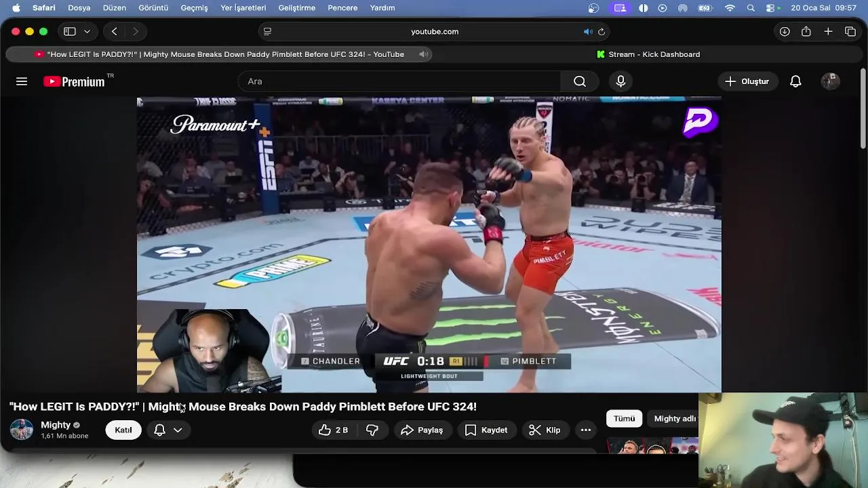Switch to Stream - Kick Dashboard tab
868x488 pixels.
coord(648,54)
